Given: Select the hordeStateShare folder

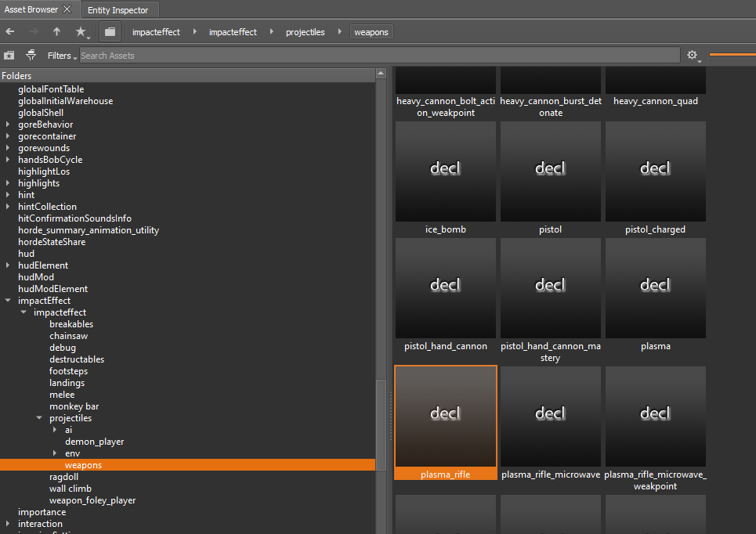Looking at the screenshot, I should coord(52,242).
